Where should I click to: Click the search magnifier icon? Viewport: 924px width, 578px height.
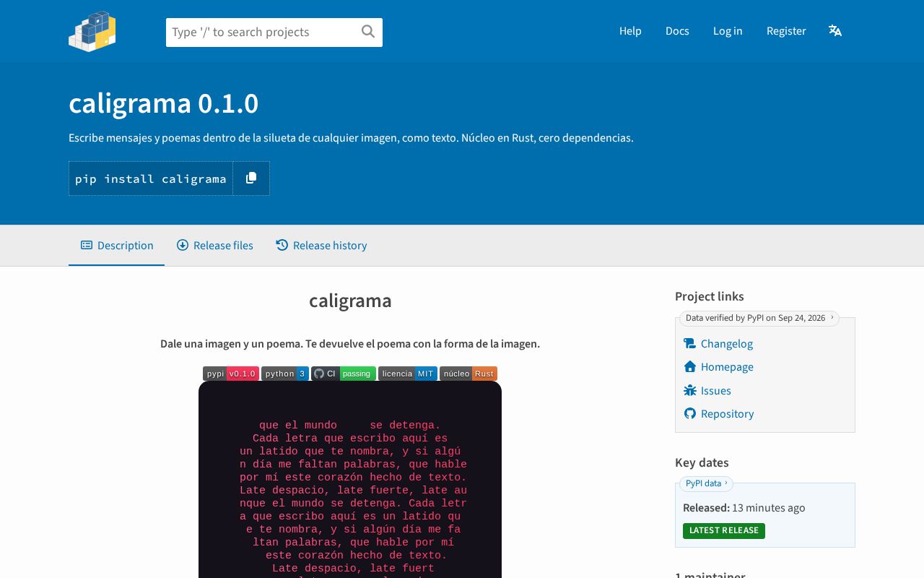pos(368,32)
